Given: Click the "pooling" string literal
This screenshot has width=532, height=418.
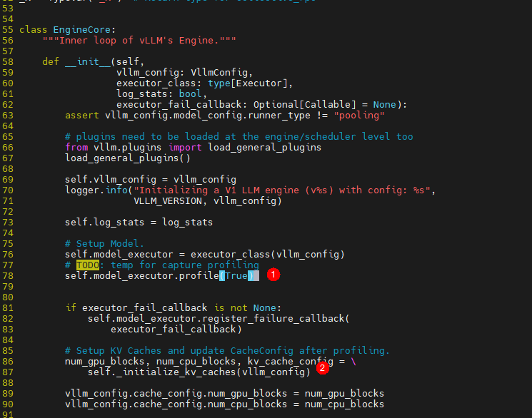Looking at the screenshot, I should click(359, 116).
